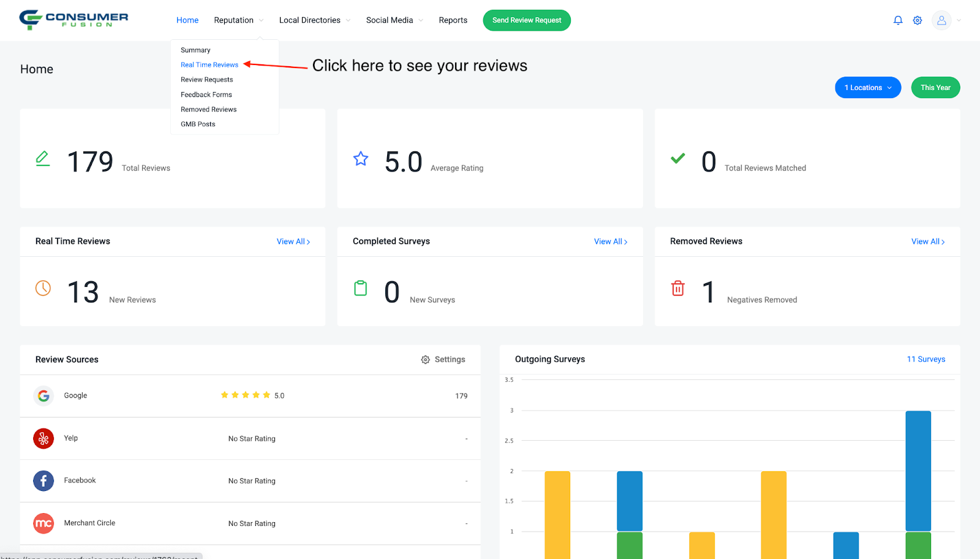Click the green checkmark Reviews Matched icon
The height and width of the screenshot is (559, 980).
click(x=678, y=158)
